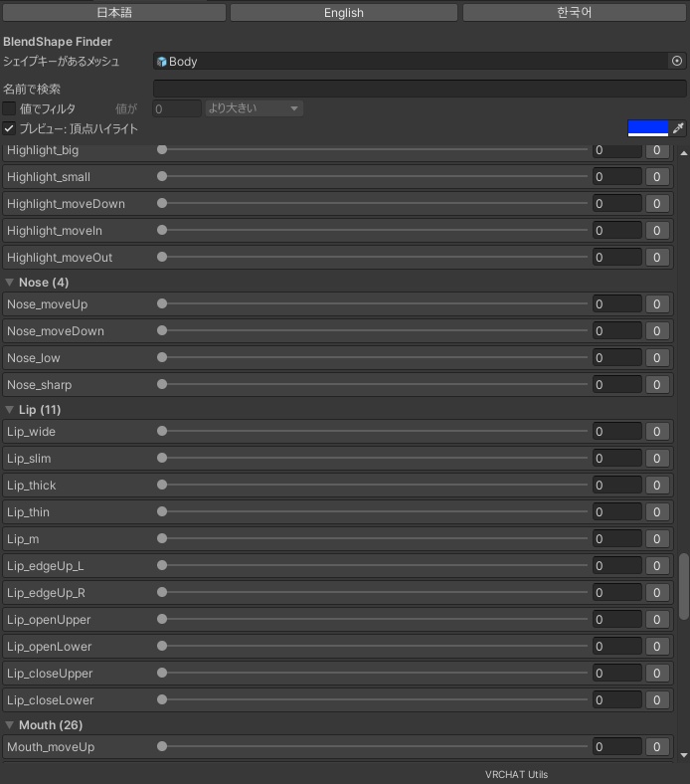Select the Lip_thin label
690x784 pixels.
coord(28,512)
